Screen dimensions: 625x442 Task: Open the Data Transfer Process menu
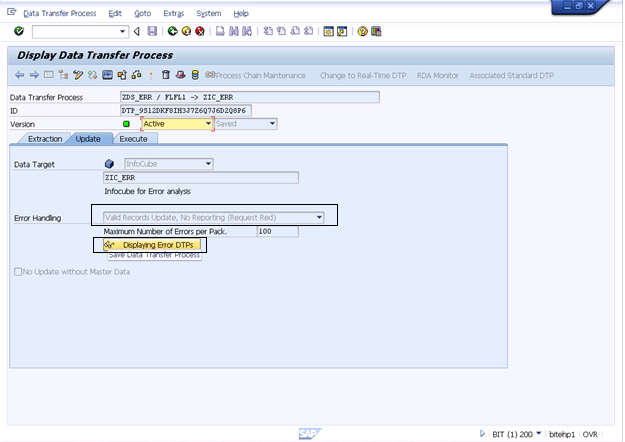[60, 14]
